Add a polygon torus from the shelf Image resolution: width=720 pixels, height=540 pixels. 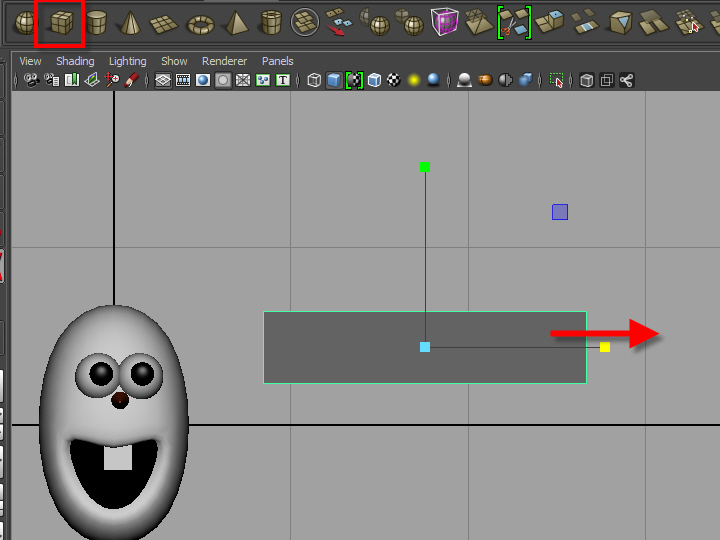pyautogui.click(x=200, y=22)
